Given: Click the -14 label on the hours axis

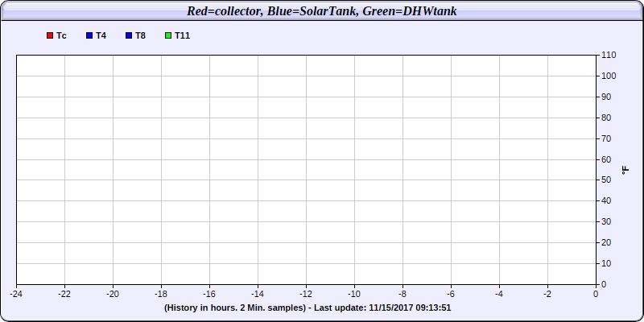Looking at the screenshot, I should click(258, 294).
